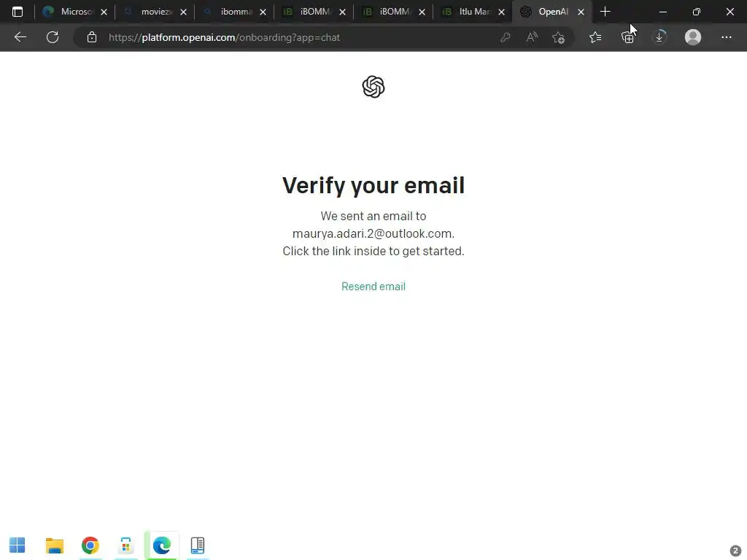The width and height of the screenshot is (747, 560).
Task: Close the ibomma search tab
Action: (263, 12)
